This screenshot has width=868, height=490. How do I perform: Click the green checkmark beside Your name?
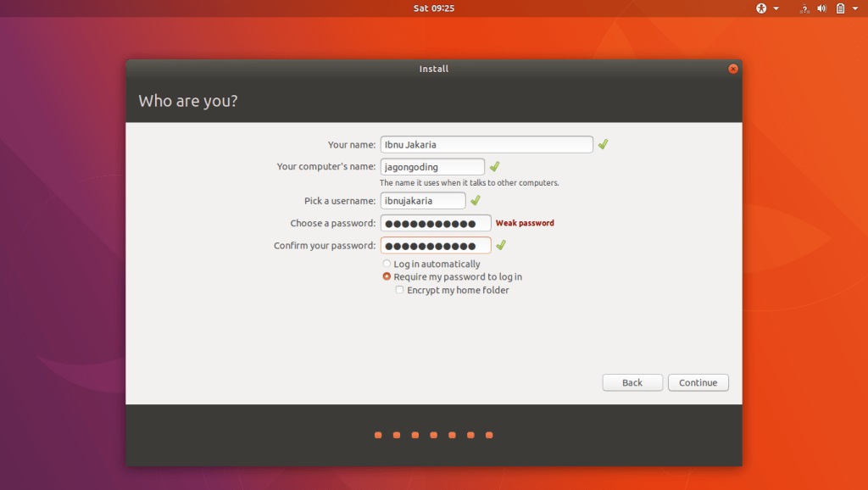(603, 145)
